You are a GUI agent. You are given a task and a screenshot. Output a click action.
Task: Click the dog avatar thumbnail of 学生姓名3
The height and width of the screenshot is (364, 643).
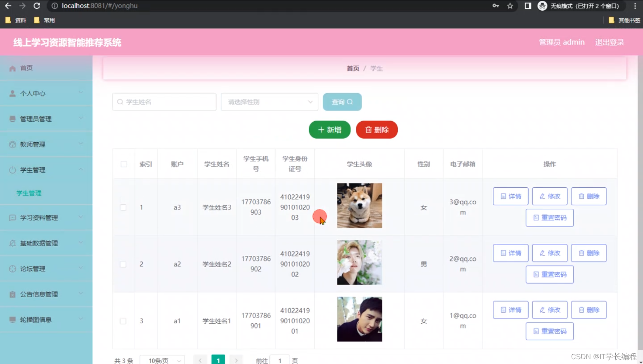click(x=359, y=206)
